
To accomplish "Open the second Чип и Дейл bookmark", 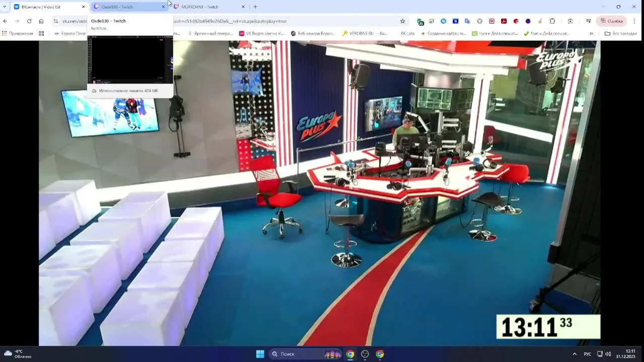I will (x=546, y=34).
